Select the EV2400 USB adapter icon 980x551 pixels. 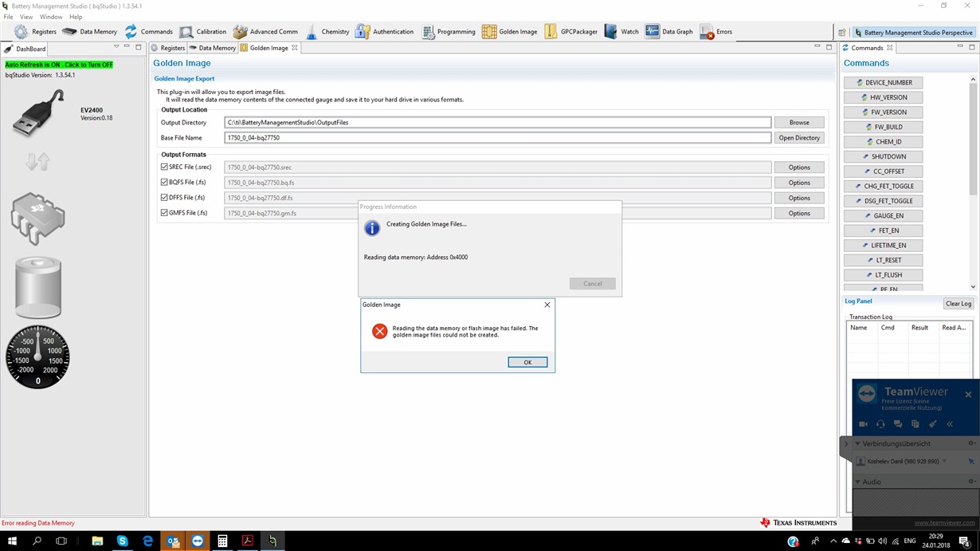[38, 113]
